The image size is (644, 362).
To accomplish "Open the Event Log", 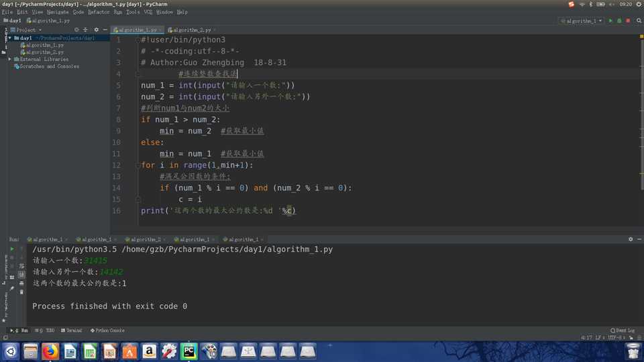I will click(623, 330).
